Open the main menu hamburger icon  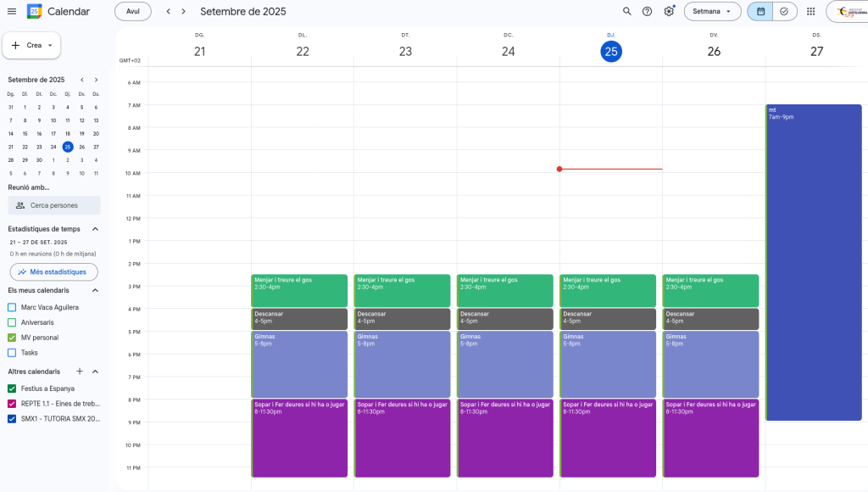coord(11,11)
